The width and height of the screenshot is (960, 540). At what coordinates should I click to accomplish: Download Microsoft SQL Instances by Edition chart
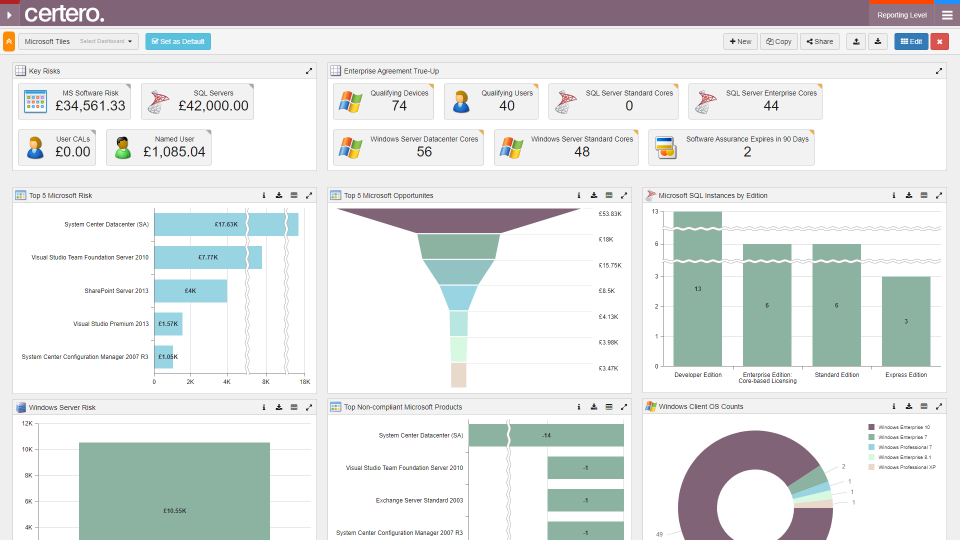pyautogui.click(x=909, y=195)
